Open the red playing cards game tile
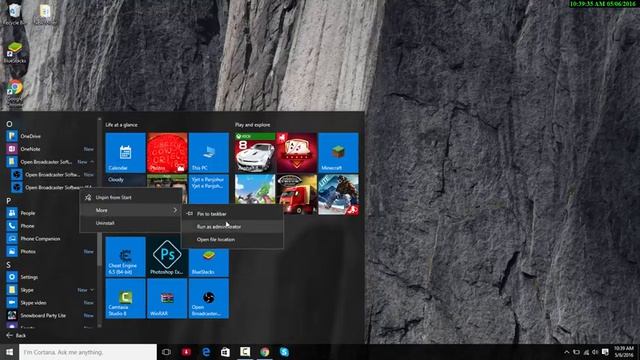 point(297,153)
